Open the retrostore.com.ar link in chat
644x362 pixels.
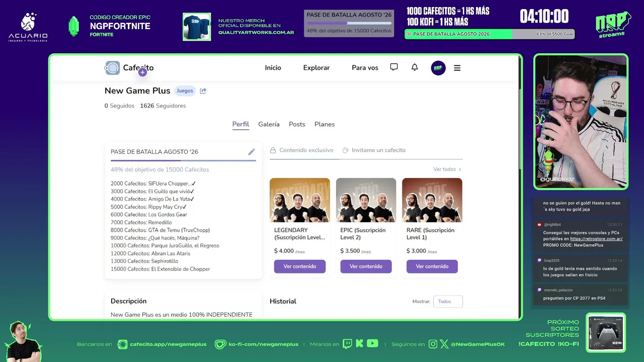click(x=596, y=239)
